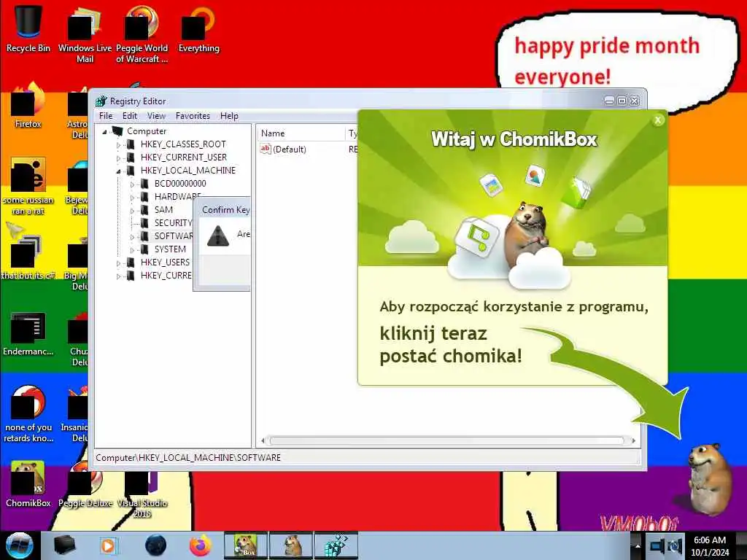Collapse the Computer tree node
The height and width of the screenshot is (560, 747).
pos(104,132)
